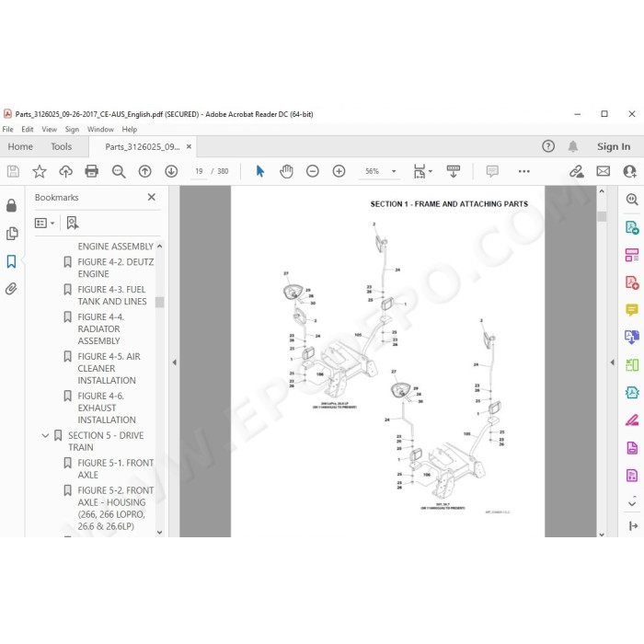
Task: Open the Edit menu
Action: click(x=28, y=130)
